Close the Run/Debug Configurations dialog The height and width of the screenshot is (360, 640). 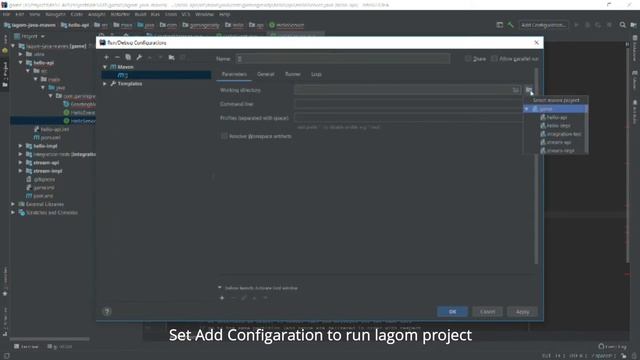pyautogui.click(x=536, y=42)
